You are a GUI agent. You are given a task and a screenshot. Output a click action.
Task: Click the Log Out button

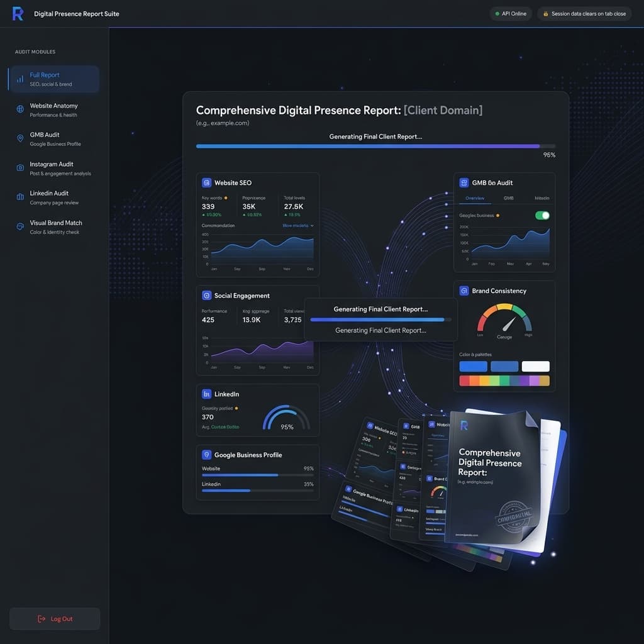(x=55, y=619)
